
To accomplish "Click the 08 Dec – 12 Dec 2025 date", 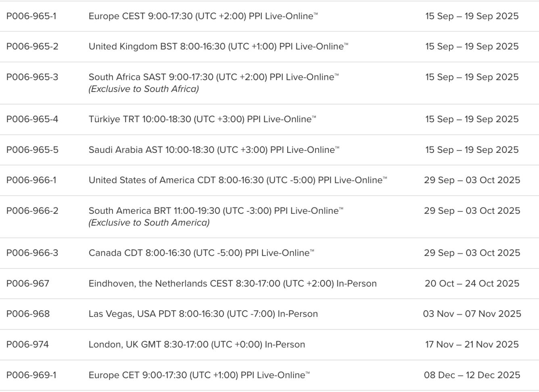I will point(472,375).
